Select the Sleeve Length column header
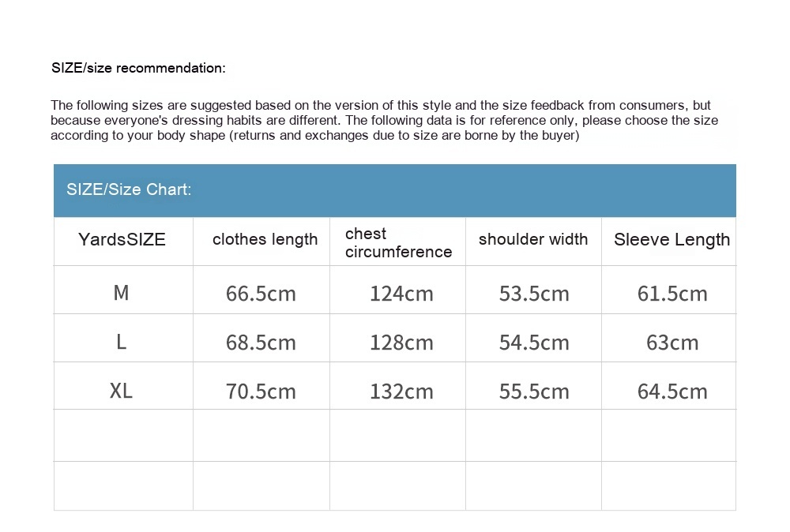 tap(671, 240)
